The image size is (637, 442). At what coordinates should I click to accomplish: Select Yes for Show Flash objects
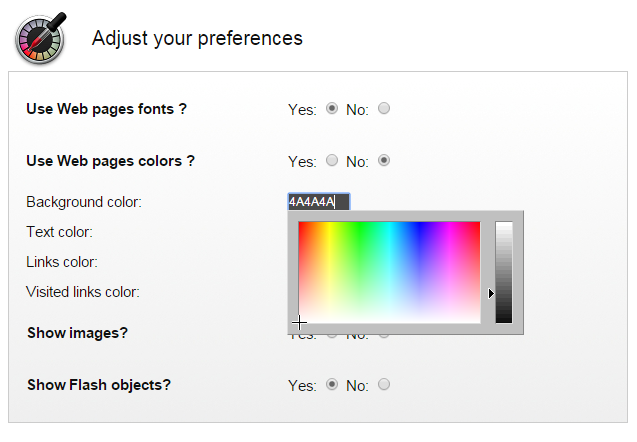point(332,384)
